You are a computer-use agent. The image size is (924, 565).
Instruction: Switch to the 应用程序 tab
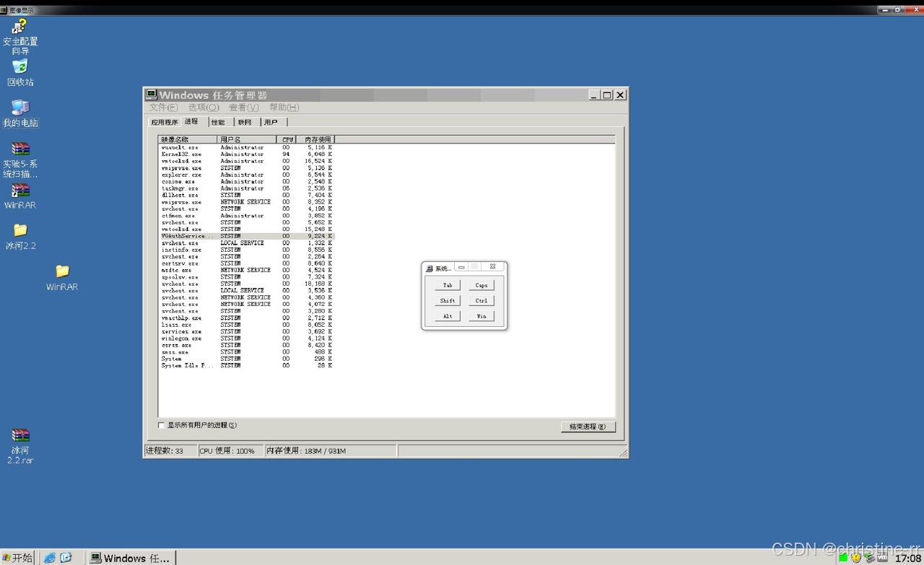(x=165, y=122)
